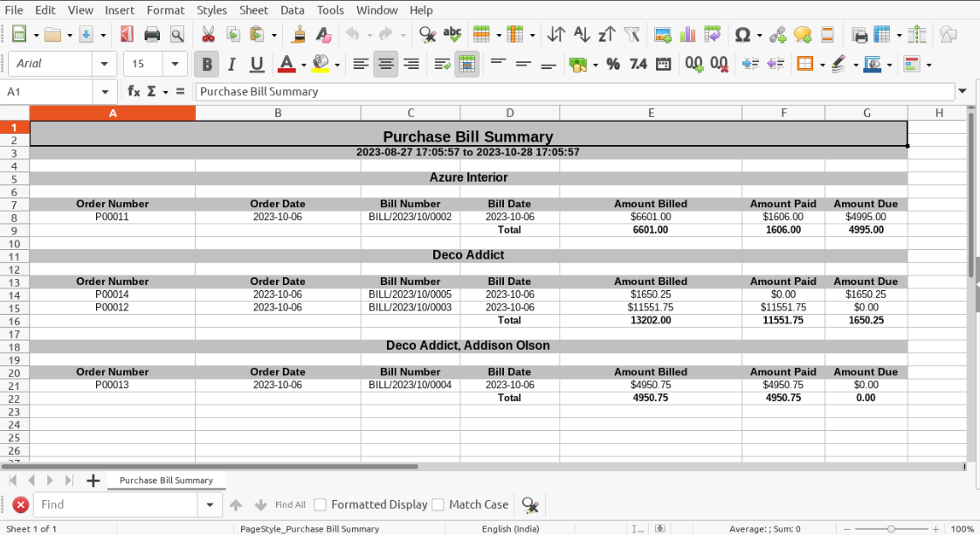The image size is (980, 535).
Task: Click the Copy icon
Action: (233, 34)
